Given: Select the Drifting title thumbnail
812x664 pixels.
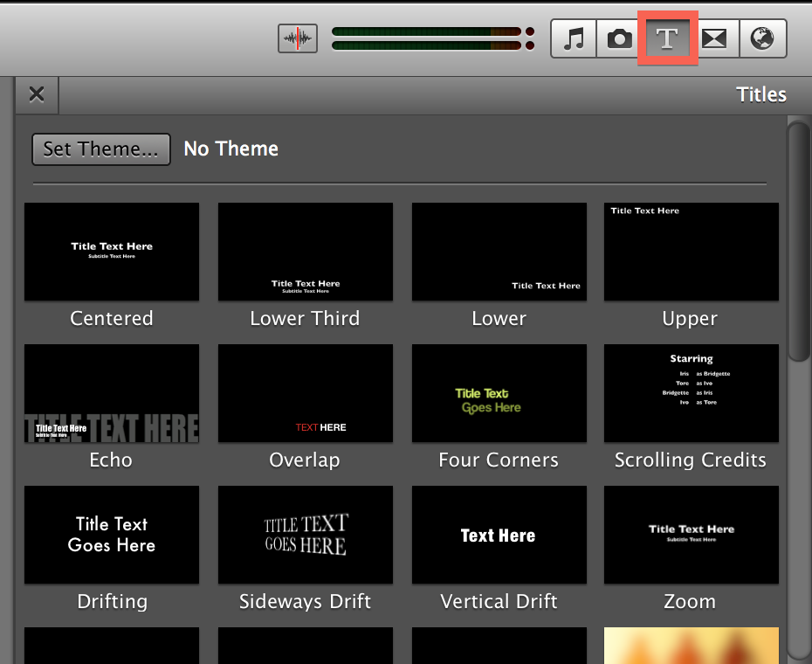Looking at the screenshot, I should pos(112,535).
